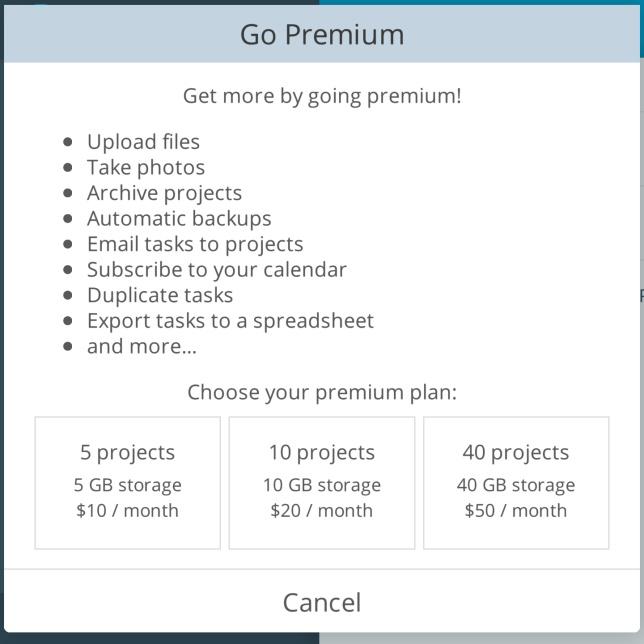The height and width of the screenshot is (644, 644).
Task: Click the $10 / month price text
Action: pos(127,510)
